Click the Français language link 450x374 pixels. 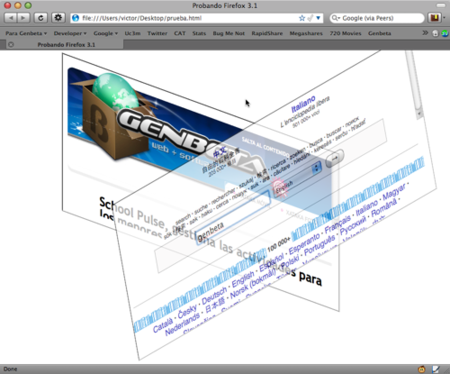coord(338,224)
